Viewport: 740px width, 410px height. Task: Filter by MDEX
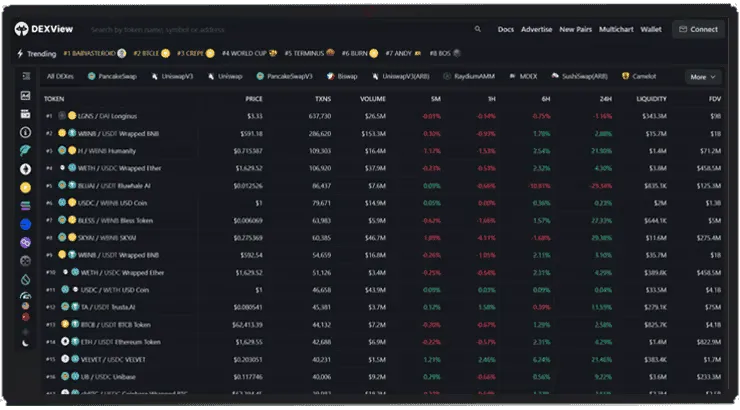coord(523,76)
